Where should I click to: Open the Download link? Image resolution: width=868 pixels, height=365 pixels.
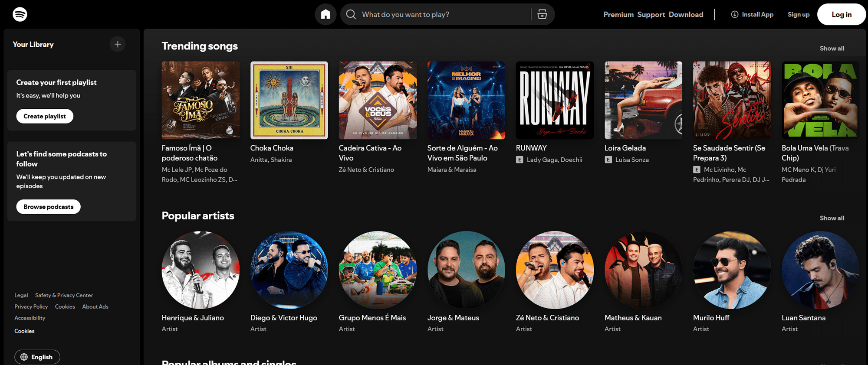click(x=686, y=14)
